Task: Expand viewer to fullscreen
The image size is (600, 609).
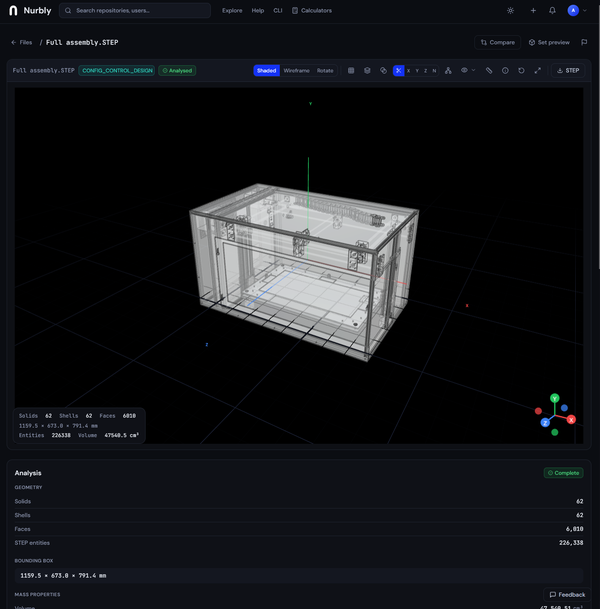Action: [x=537, y=71]
